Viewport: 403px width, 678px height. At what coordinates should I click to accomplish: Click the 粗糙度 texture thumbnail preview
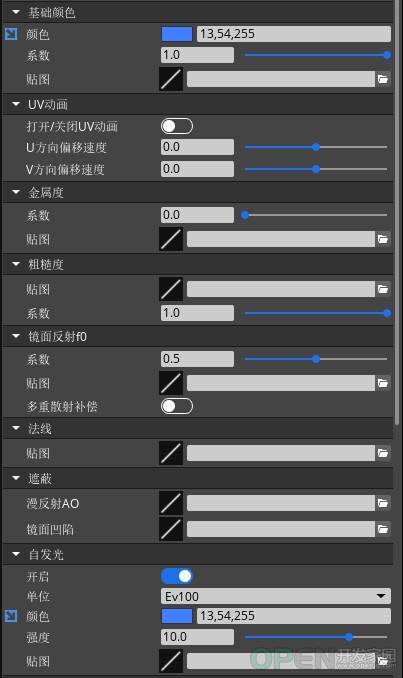coord(171,289)
